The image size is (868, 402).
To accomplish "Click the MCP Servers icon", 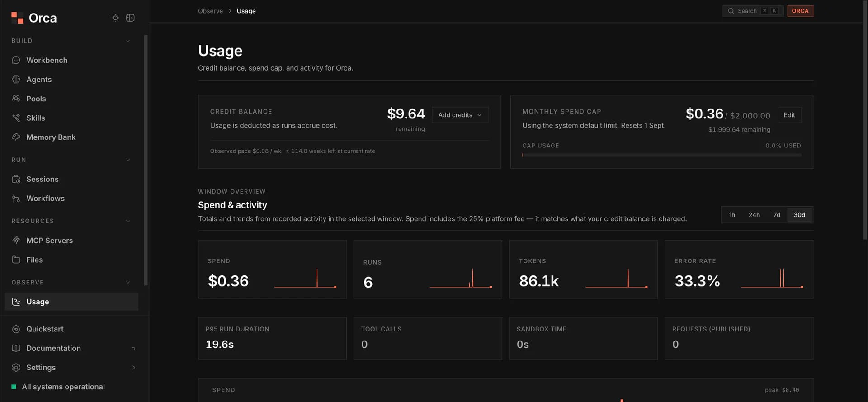I will coord(16,240).
